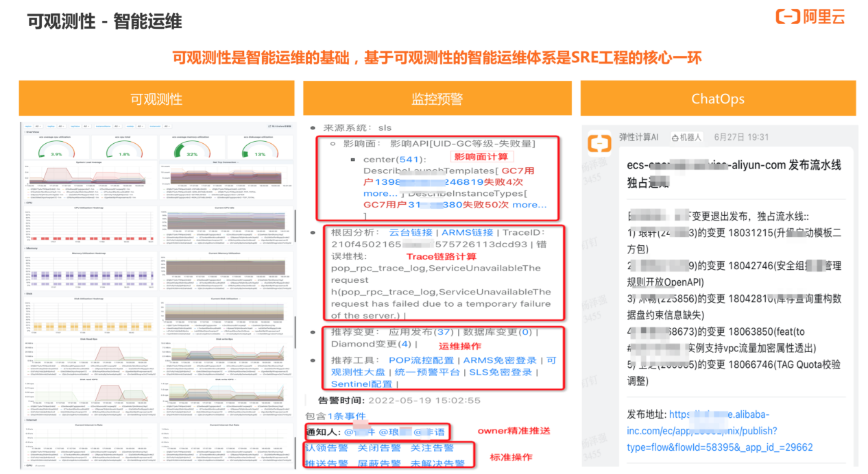Viewport: 868px width, 474px height.
Task: Click the 机器人 robot tag
Action: (x=686, y=137)
